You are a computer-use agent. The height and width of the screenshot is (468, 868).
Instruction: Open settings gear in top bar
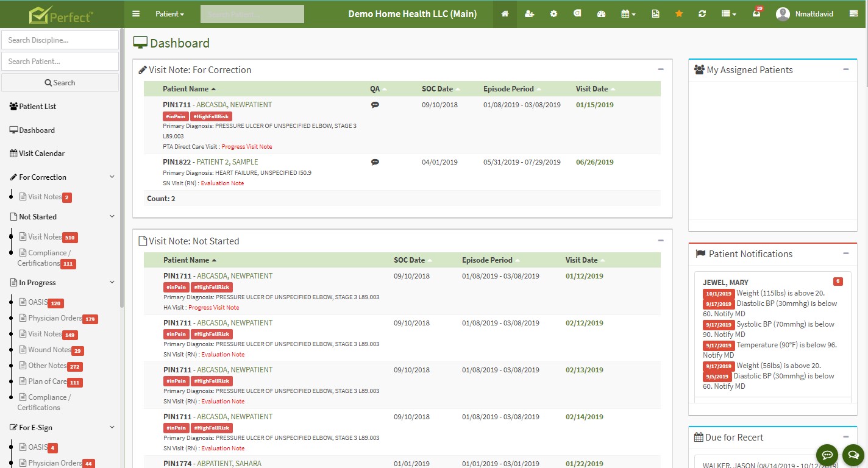pyautogui.click(x=553, y=14)
